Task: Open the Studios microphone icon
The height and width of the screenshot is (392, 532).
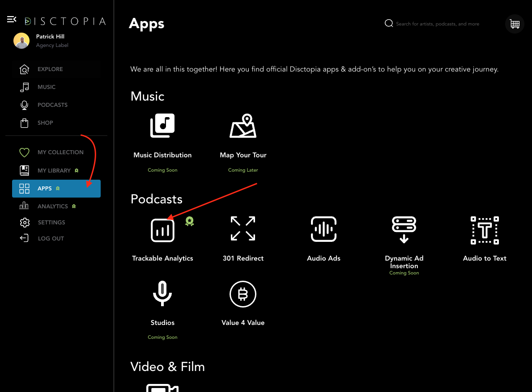Action: [x=162, y=294]
